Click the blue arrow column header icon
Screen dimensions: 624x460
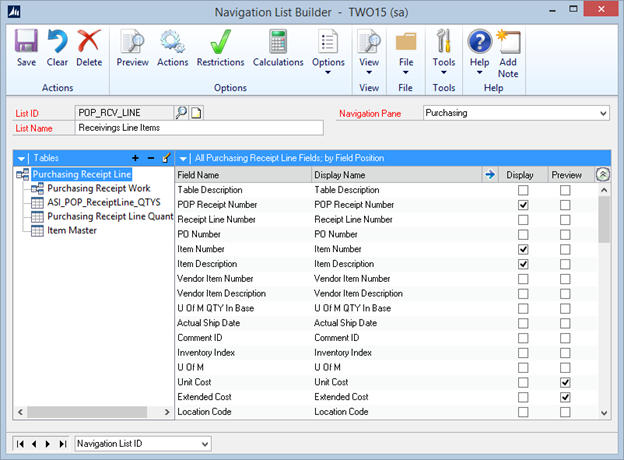click(x=490, y=174)
